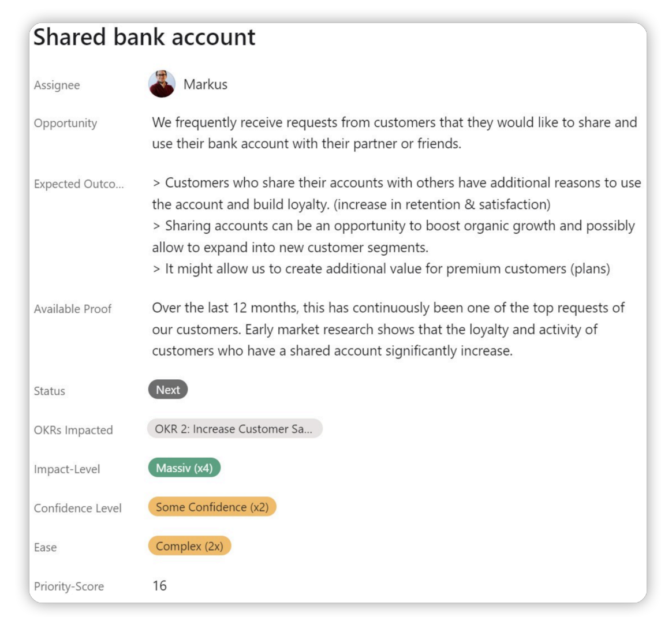This screenshot has width=672, height=628.
Task: Click the Available Proof text paragraph
Action: tap(388, 330)
